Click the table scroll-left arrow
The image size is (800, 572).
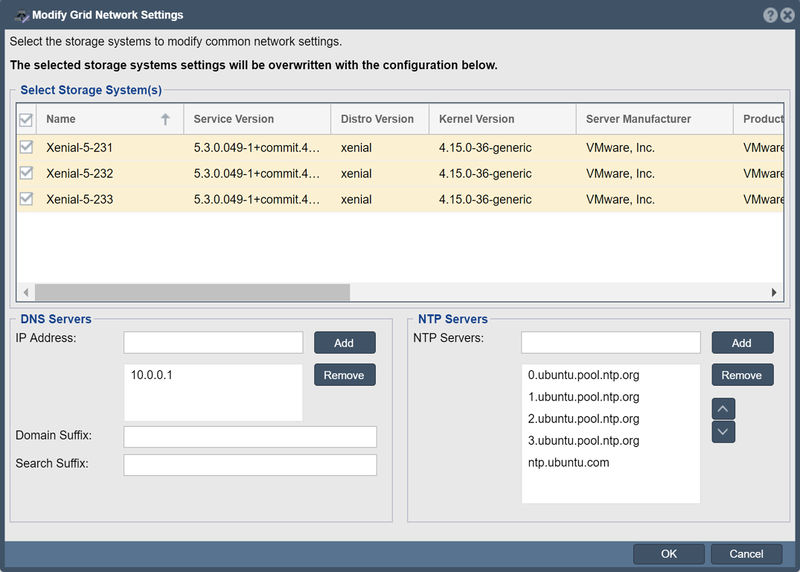tap(26, 292)
